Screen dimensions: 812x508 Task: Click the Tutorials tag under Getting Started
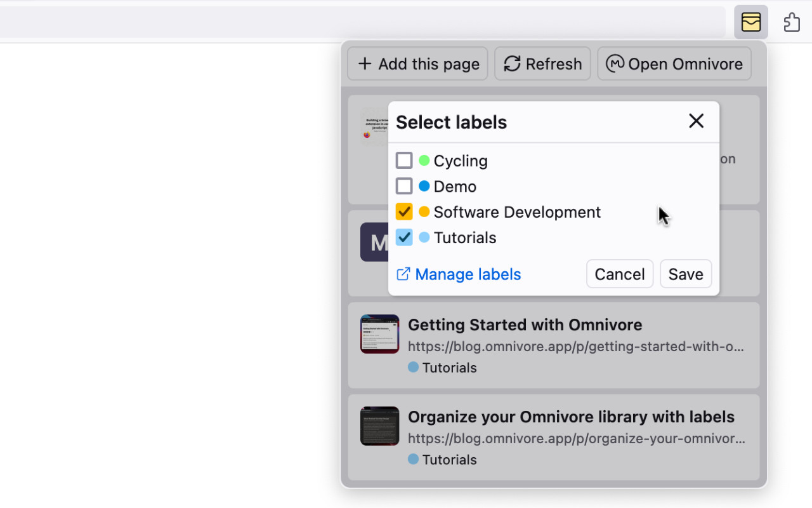point(443,368)
